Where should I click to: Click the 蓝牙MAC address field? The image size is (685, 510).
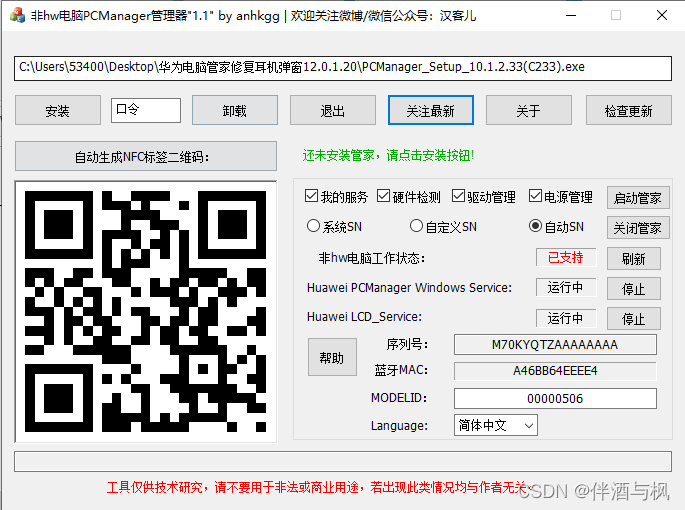pyautogui.click(x=555, y=371)
